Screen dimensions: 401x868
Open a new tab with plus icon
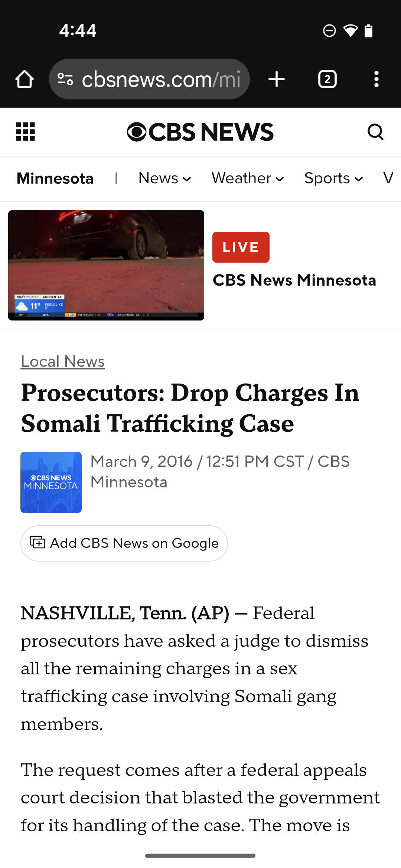[277, 79]
